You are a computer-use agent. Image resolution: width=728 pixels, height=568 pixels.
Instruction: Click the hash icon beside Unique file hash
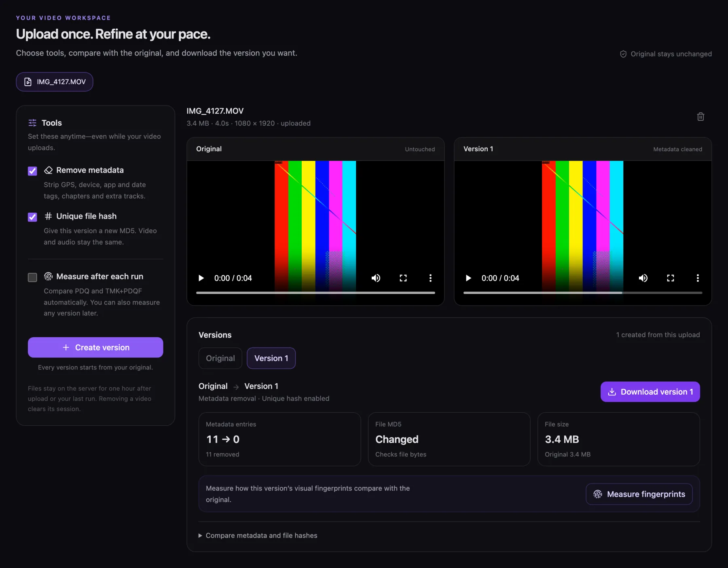(x=48, y=216)
